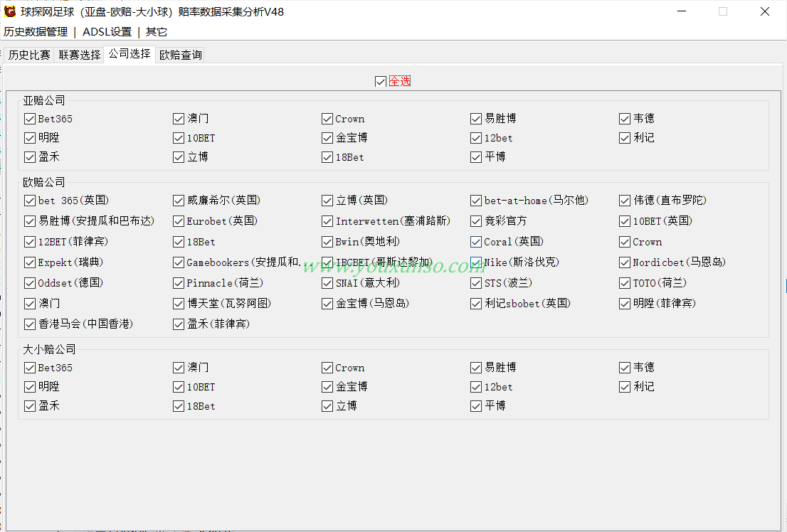
Task: Uncheck 金宝博 under 亚赔公司
Action: pyautogui.click(x=327, y=138)
